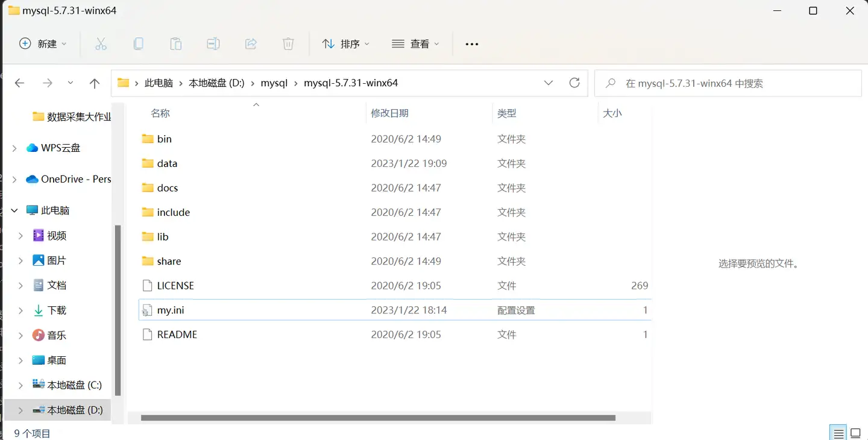Image resolution: width=868 pixels, height=440 pixels.
Task: Switch to large thumbnails view icon
Action: click(x=855, y=433)
